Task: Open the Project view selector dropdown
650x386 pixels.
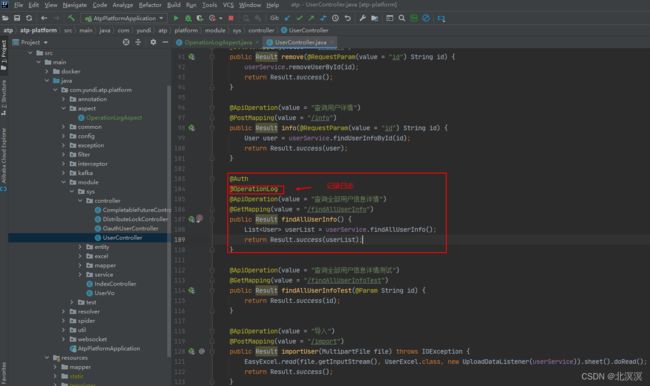Action: click(30, 42)
